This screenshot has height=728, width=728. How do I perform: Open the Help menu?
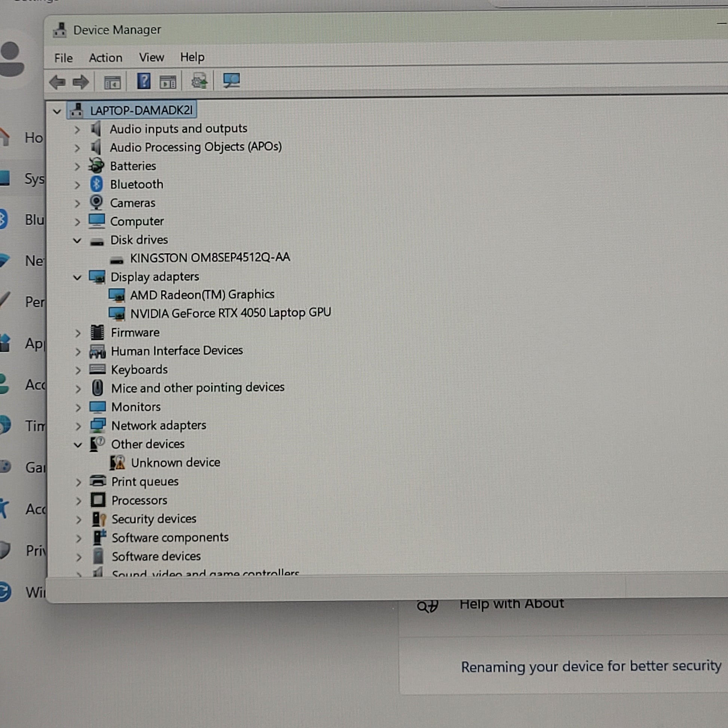click(192, 57)
